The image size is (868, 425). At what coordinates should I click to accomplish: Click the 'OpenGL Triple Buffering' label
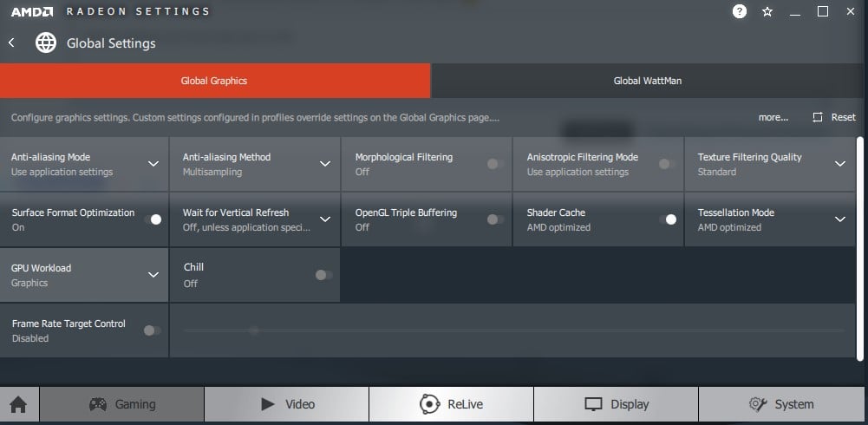click(x=406, y=212)
